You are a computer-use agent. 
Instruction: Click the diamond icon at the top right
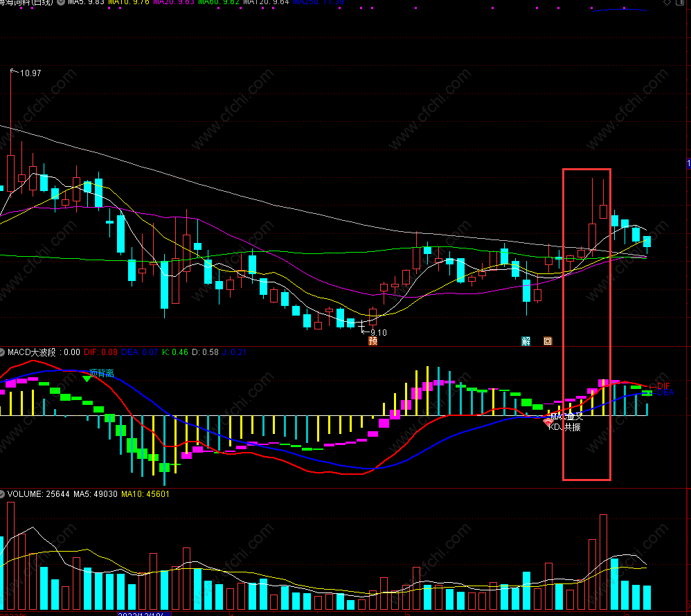pos(667,2)
